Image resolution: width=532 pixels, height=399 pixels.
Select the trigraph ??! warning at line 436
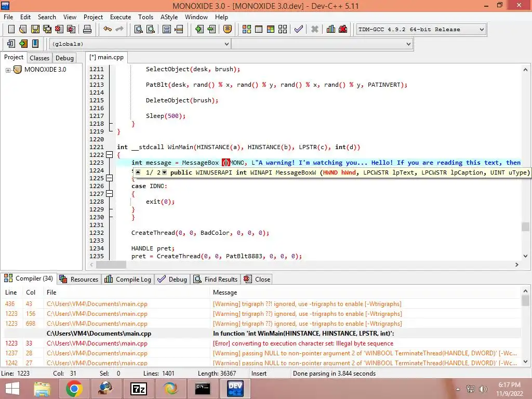pyautogui.click(x=261, y=304)
